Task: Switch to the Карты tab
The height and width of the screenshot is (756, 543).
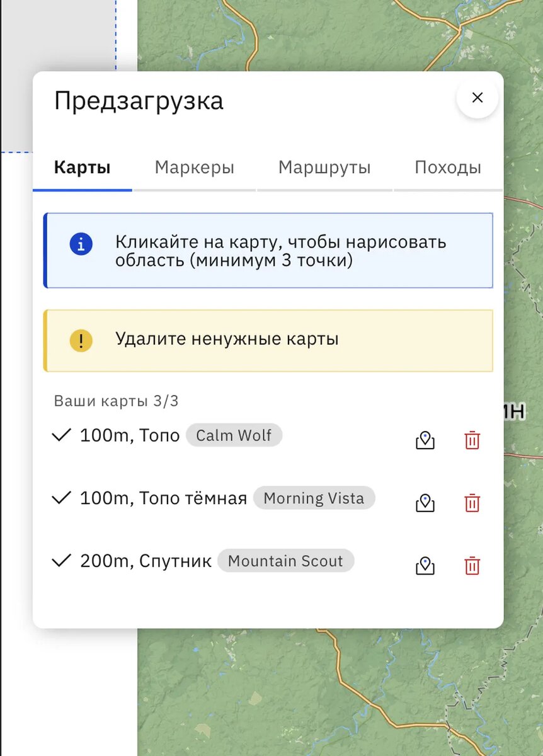Action: point(83,168)
